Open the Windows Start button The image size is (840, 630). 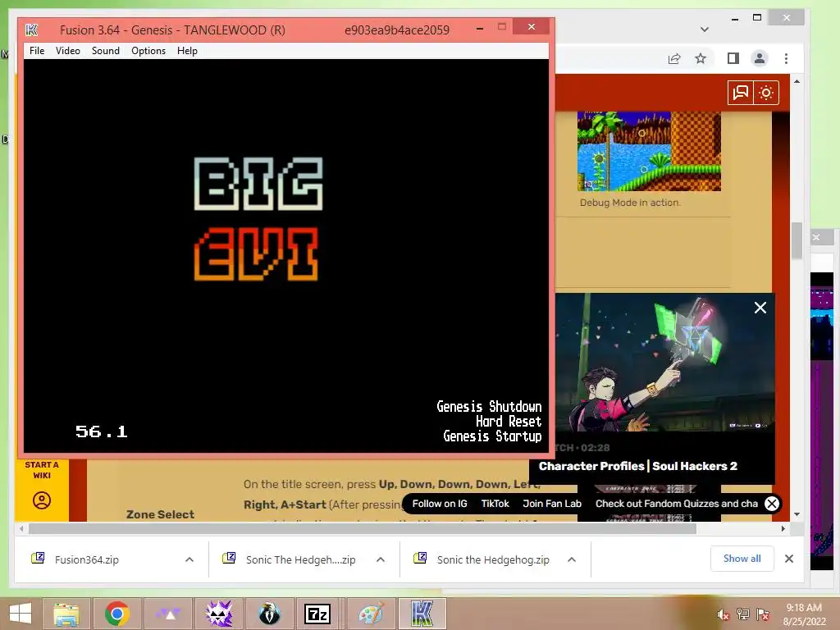(x=21, y=614)
